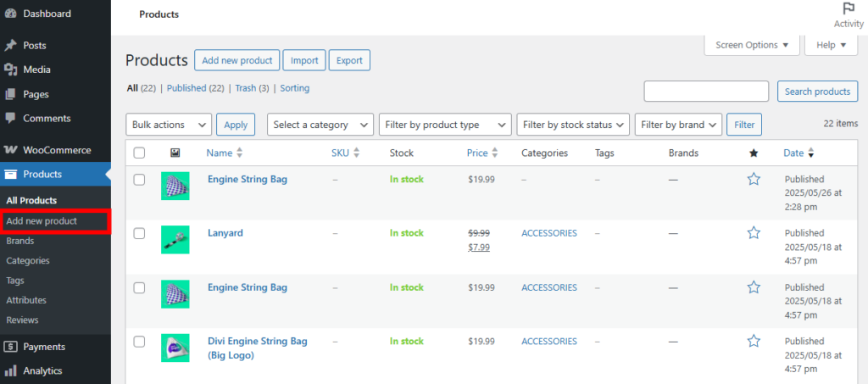Click the Media library icon
This screenshot has height=384, width=868.
11,70
